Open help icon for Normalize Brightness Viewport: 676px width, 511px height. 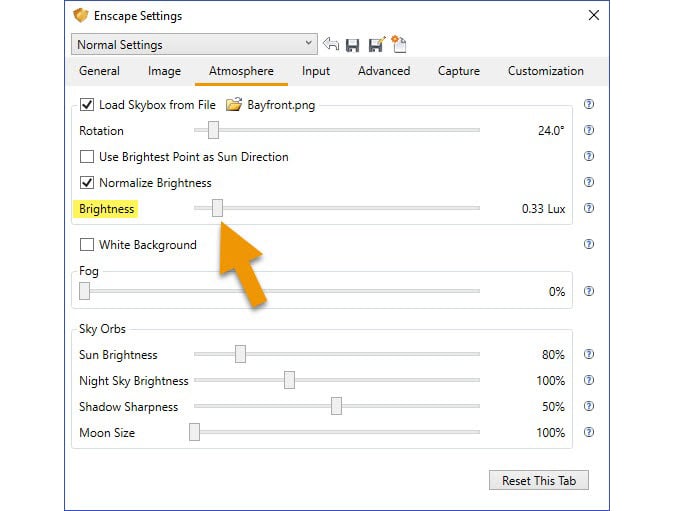588,182
